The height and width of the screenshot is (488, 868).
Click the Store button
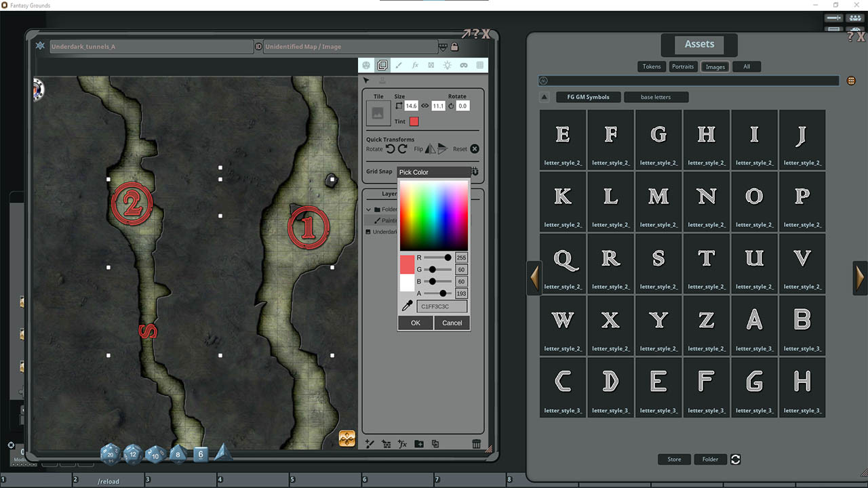[674, 459]
